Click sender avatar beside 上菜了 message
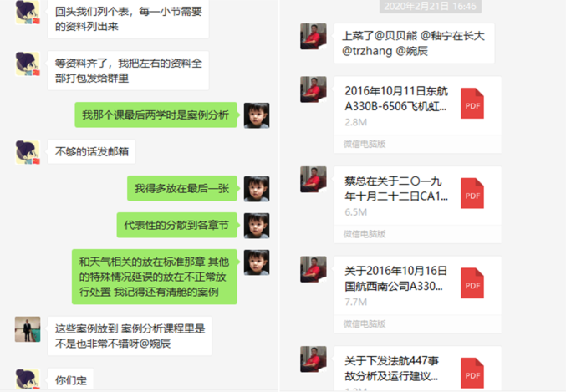Viewport: 566px width, 392px height. click(314, 36)
